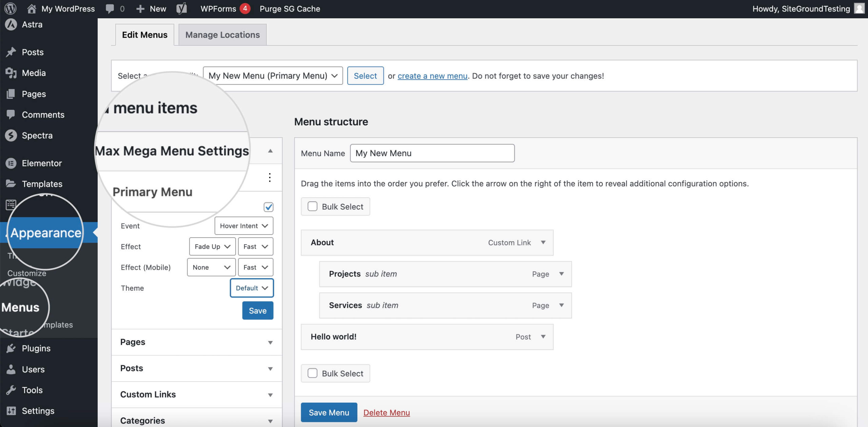Click the WPForms notification badge showing 4
Screen dimensions: 868x427
[x=245, y=8]
